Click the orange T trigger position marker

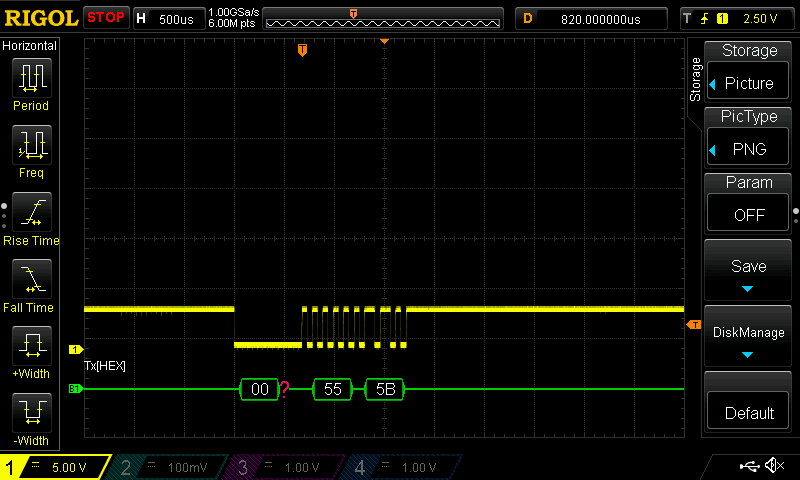pyautogui.click(x=303, y=49)
